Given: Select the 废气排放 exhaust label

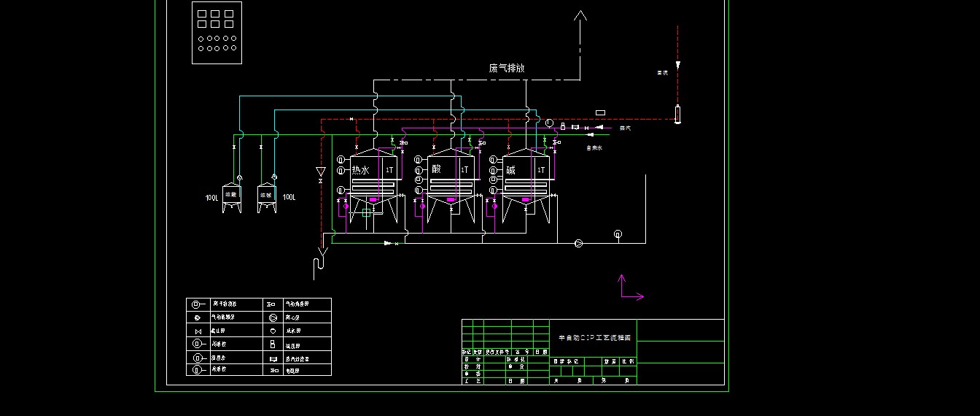Looking at the screenshot, I should click(507, 68).
